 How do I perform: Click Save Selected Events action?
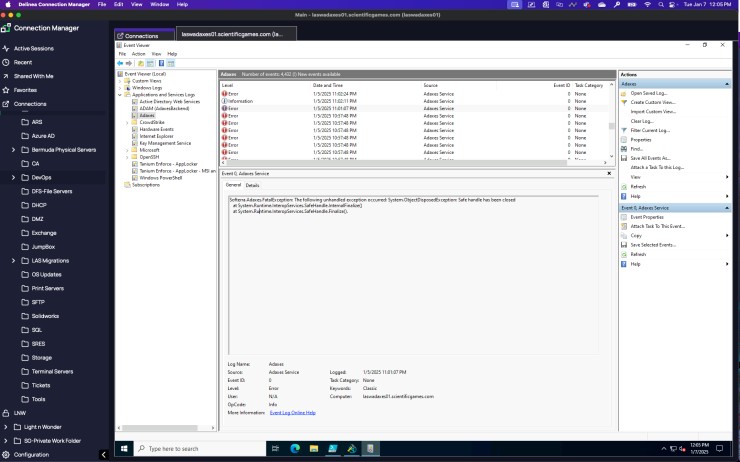click(x=653, y=245)
